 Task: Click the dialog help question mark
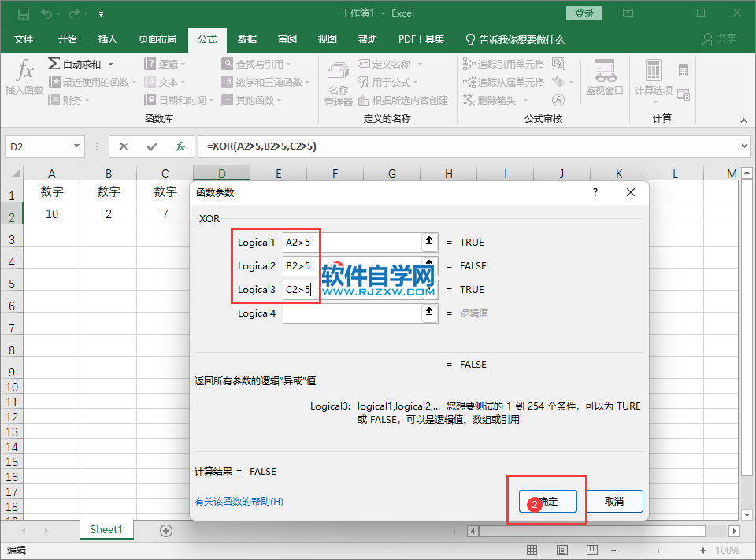tap(595, 192)
